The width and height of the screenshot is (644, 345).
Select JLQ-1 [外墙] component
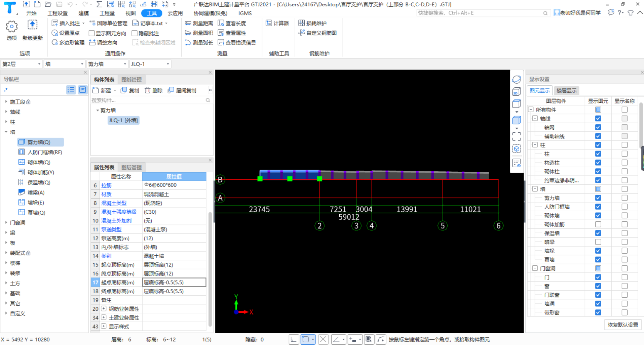point(123,120)
